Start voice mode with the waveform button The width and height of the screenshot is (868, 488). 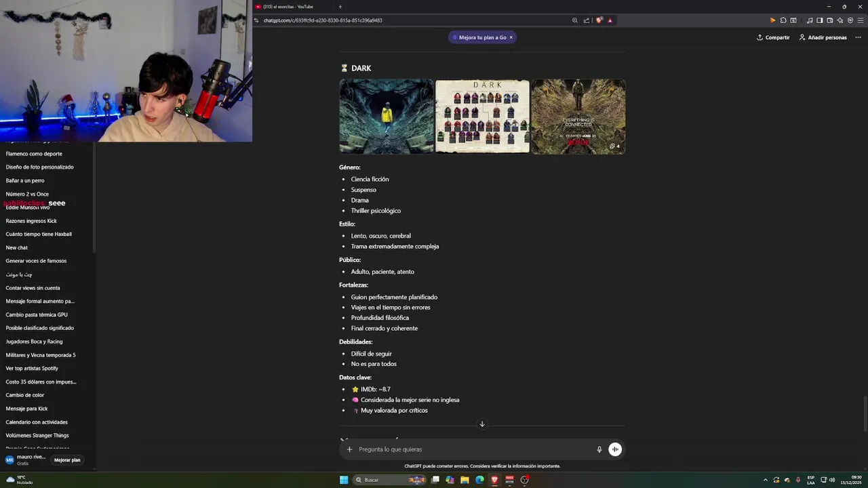click(x=615, y=449)
